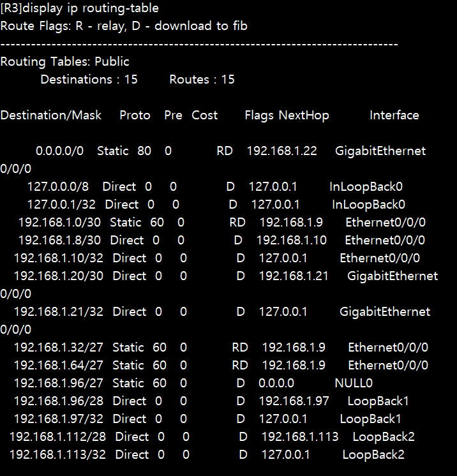Screen dimensions: 457x476
Task: Select destination "192.168.1.0/30"
Action: tap(59, 223)
